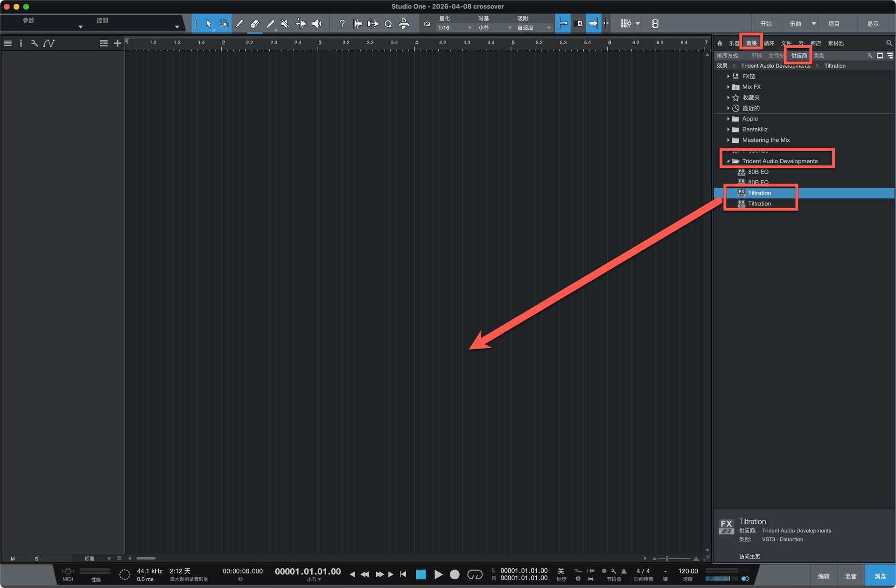Click the add track plus icon
This screenshot has height=588, width=896.
point(117,43)
